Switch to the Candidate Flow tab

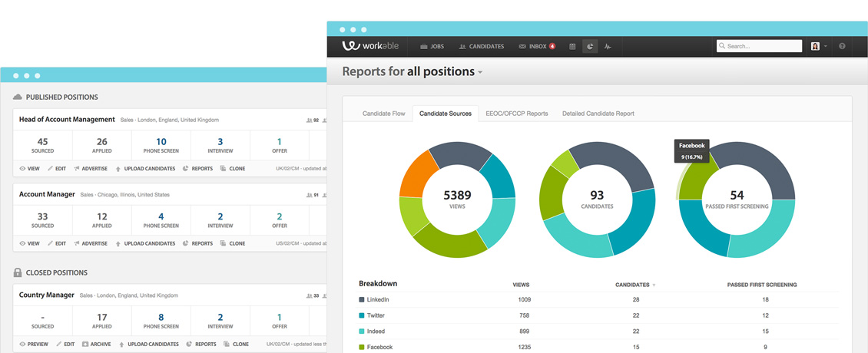tap(383, 114)
